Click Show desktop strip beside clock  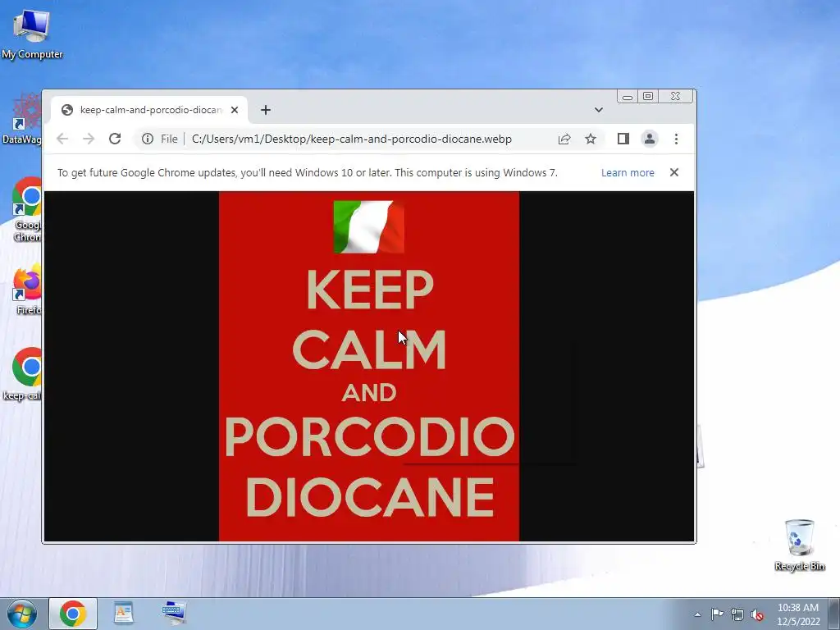(x=834, y=614)
